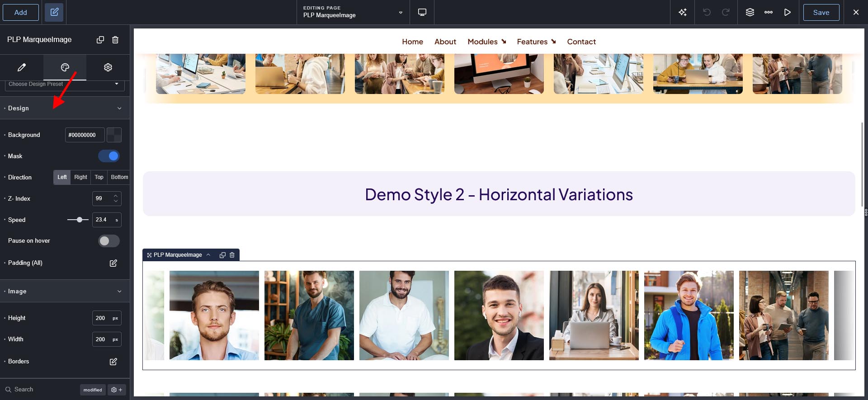Screen dimensions: 868x400
Task: Change the Height px unit
Action: click(x=115, y=318)
